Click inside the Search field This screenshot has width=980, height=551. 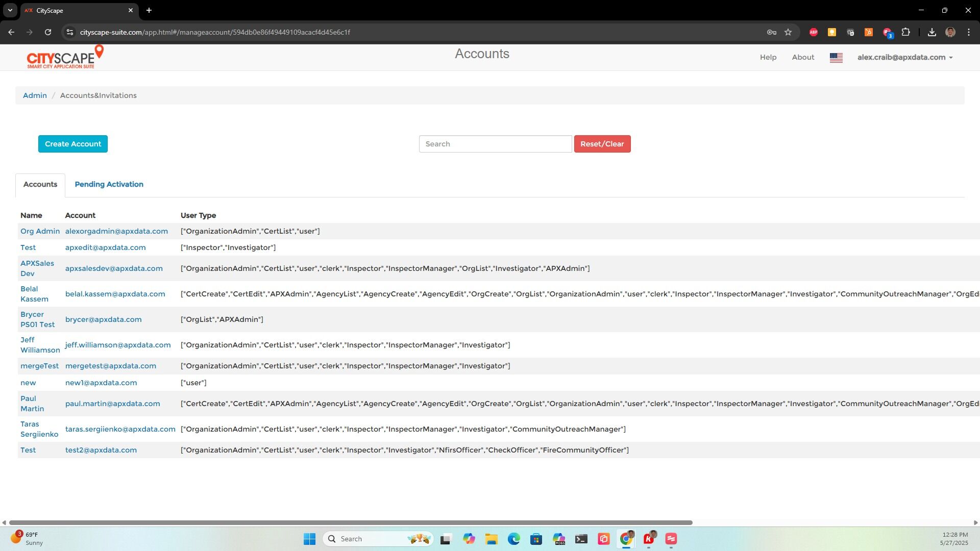point(495,144)
